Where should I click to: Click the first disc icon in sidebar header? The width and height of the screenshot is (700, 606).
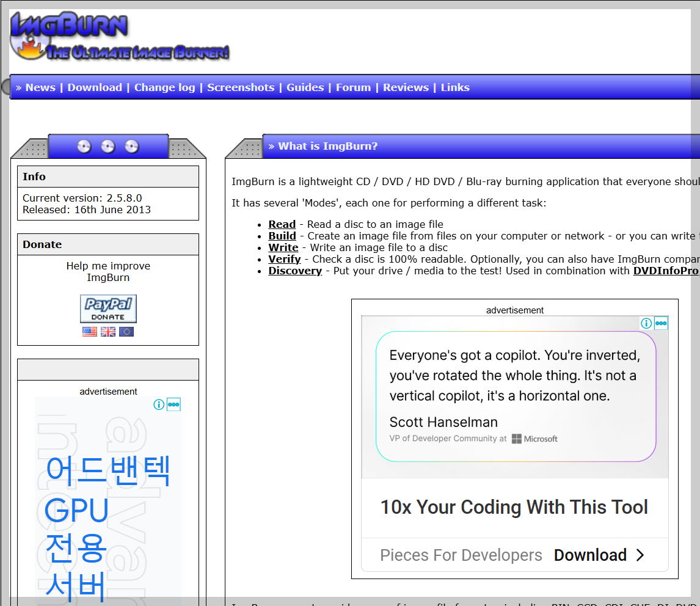click(x=84, y=147)
